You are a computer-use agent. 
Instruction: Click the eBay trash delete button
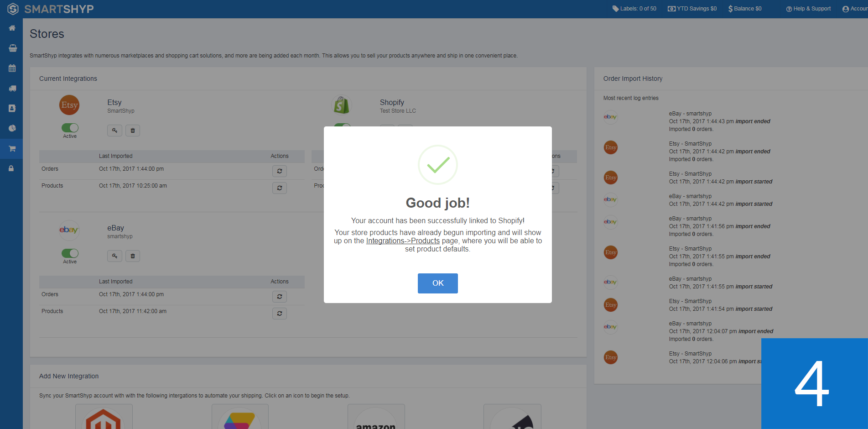click(133, 256)
